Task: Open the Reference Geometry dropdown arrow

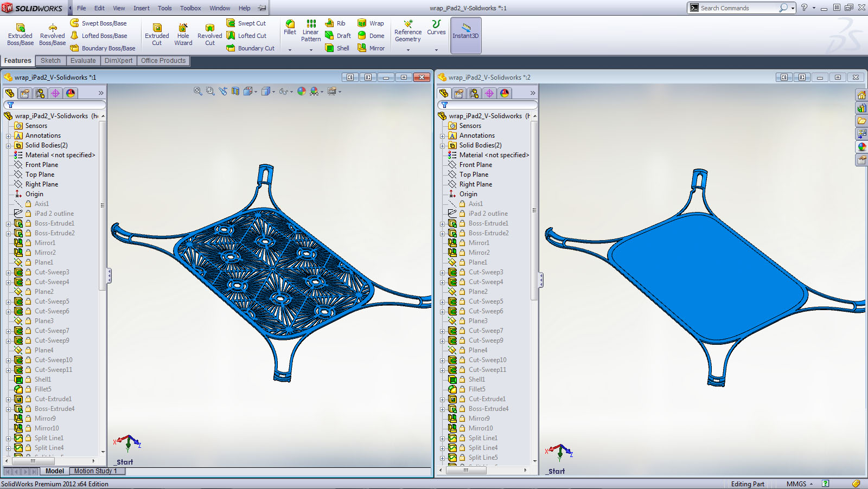Action: 408,50
